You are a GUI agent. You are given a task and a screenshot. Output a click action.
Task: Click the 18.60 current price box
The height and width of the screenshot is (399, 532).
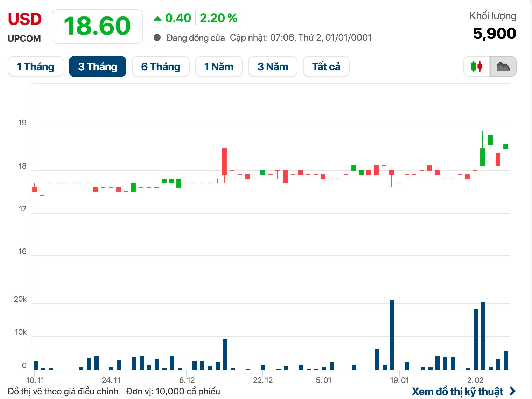[x=97, y=27]
